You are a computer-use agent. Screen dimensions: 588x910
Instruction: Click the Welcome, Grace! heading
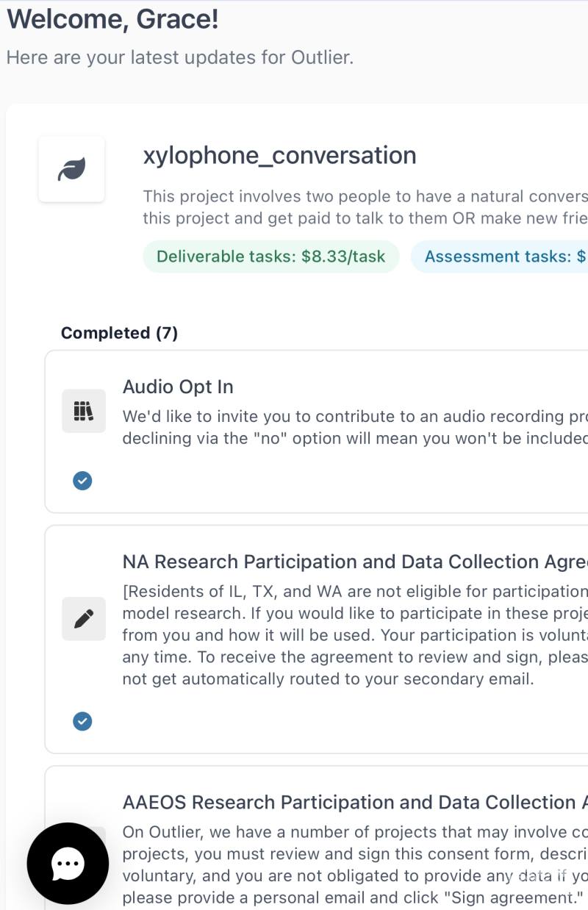coord(112,19)
